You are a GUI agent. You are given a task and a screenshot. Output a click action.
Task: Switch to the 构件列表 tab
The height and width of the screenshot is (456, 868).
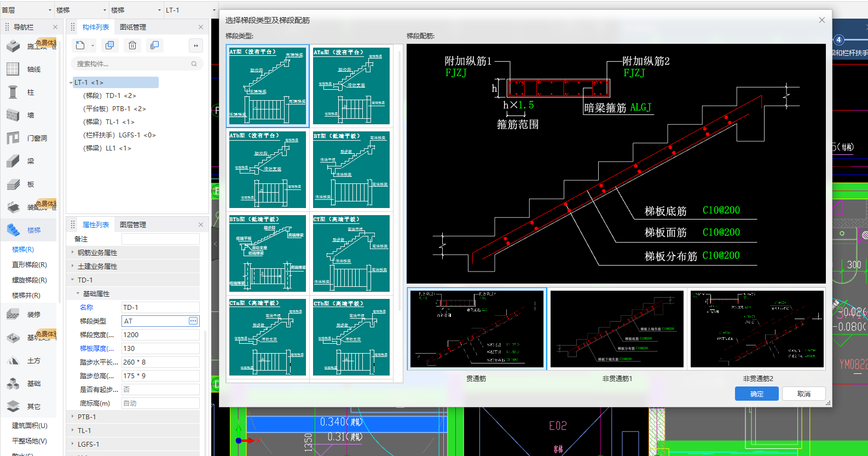point(96,27)
